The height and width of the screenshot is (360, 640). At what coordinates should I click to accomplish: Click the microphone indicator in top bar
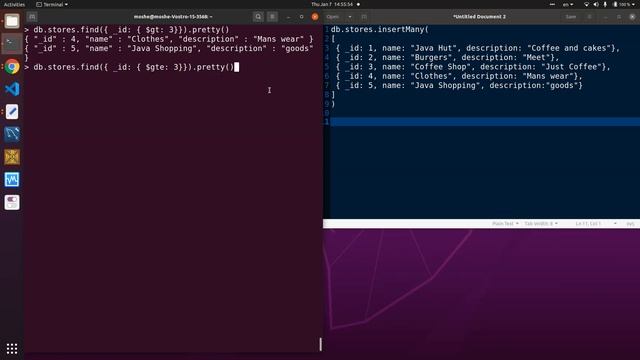605,4
